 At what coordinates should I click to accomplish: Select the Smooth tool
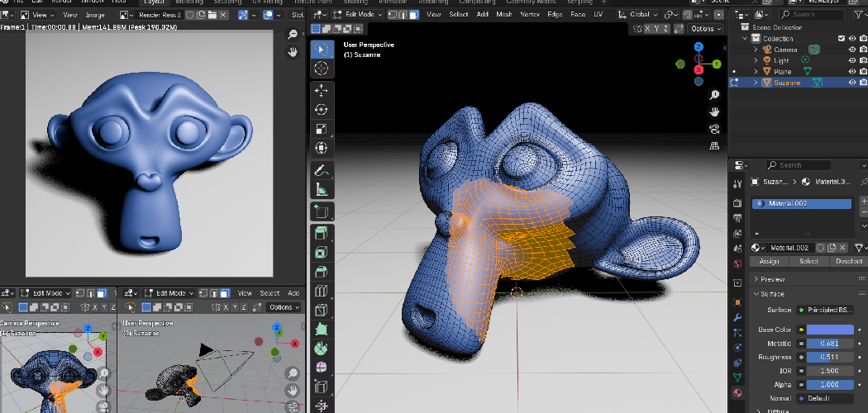point(322,368)
